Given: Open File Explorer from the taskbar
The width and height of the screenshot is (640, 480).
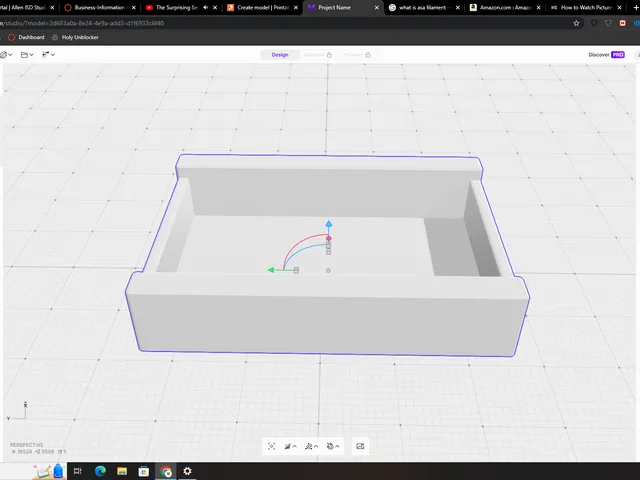Looking at the screenshot, I should point(122,471).
